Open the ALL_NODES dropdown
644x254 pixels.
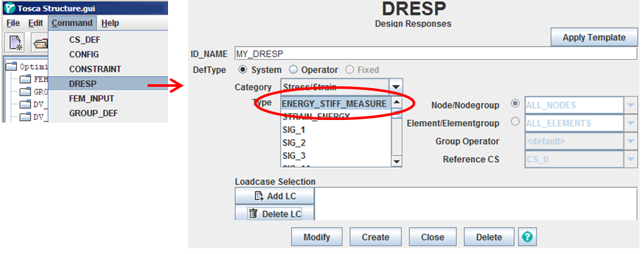[631, 105]
